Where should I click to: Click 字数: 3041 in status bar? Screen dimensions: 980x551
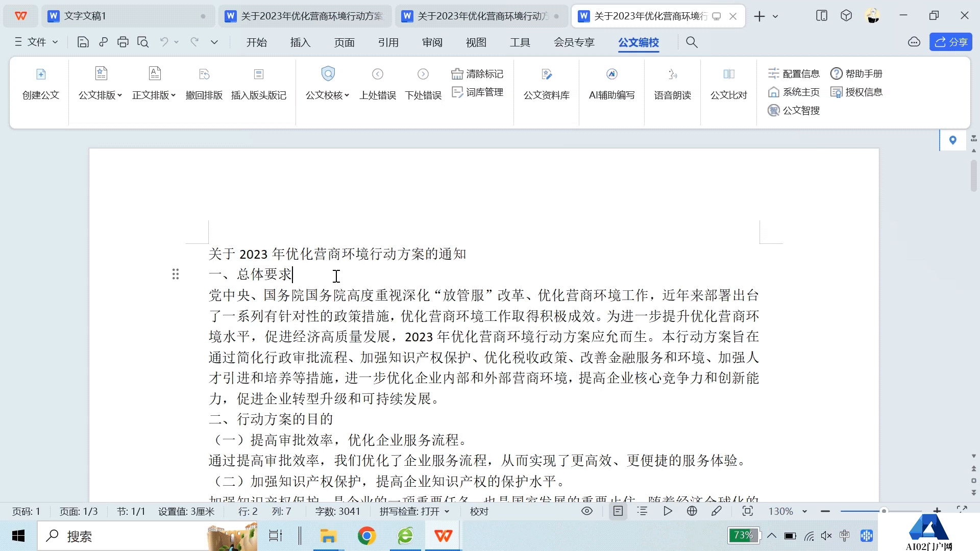(337, 511)
